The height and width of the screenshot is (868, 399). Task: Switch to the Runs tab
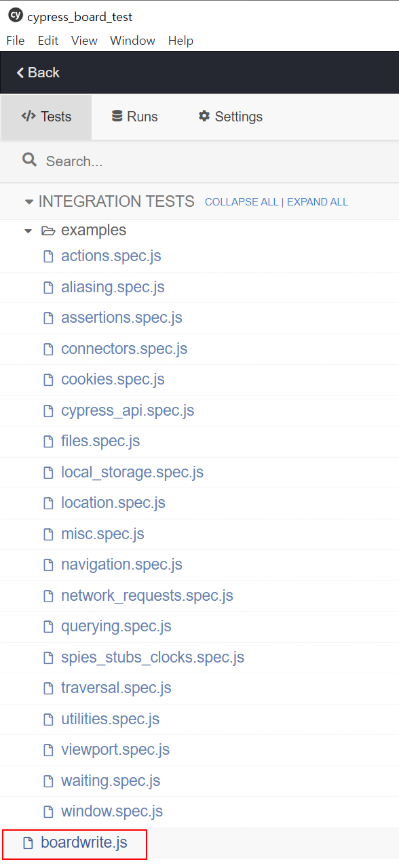(134, 117)
